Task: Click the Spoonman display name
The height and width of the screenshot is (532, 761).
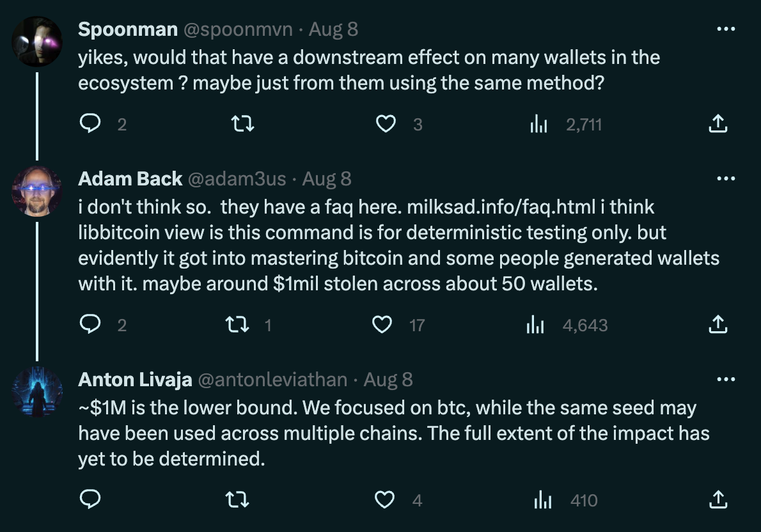Action: tap(127, 29)
